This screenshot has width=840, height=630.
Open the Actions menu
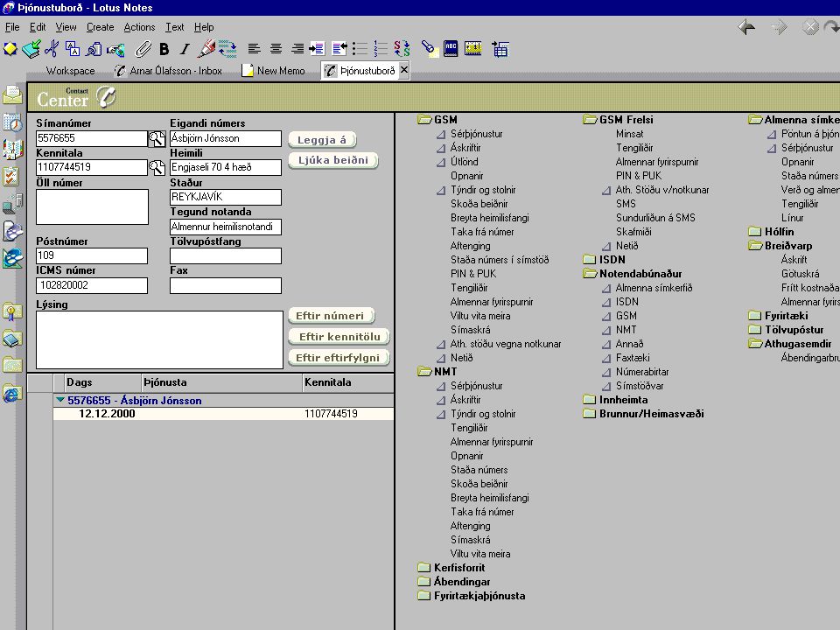139,27
